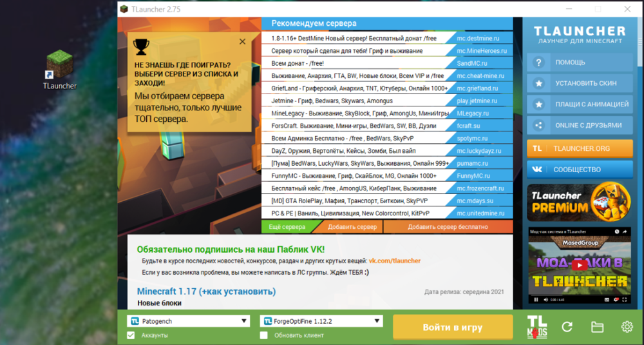Click the Сообщество VK button
This screenshot has height=345, width=644.
click(x=580, y=170)
